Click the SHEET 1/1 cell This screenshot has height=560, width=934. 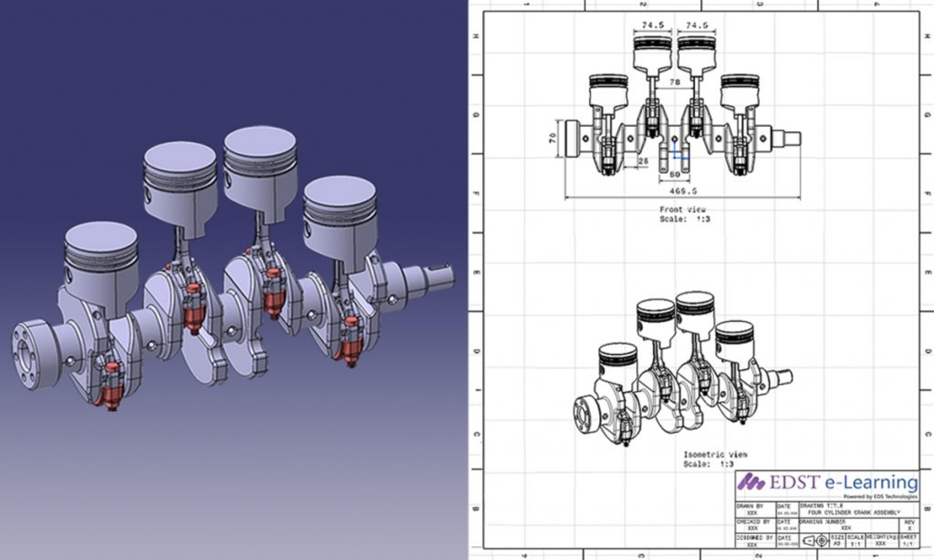[910, 541]
